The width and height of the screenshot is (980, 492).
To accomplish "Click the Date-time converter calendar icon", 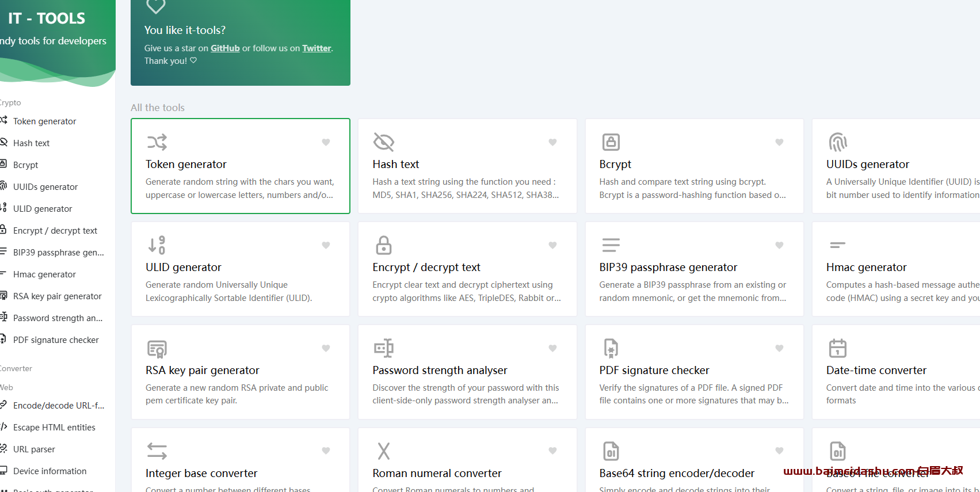I will [837, 348].
